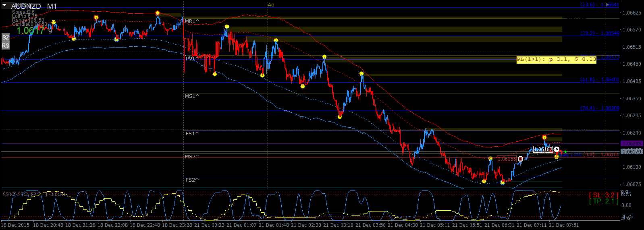Select the fractal star just below PVT^ label

coord(215,74)
